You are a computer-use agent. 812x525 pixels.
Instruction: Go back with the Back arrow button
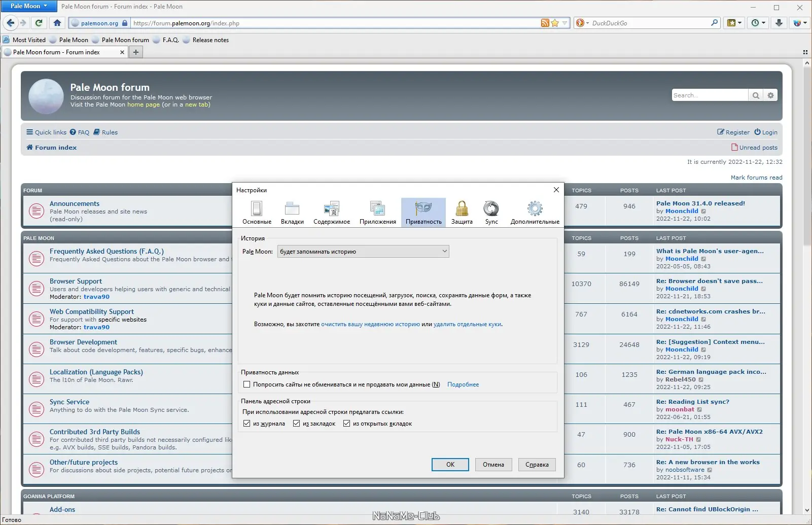10,23
